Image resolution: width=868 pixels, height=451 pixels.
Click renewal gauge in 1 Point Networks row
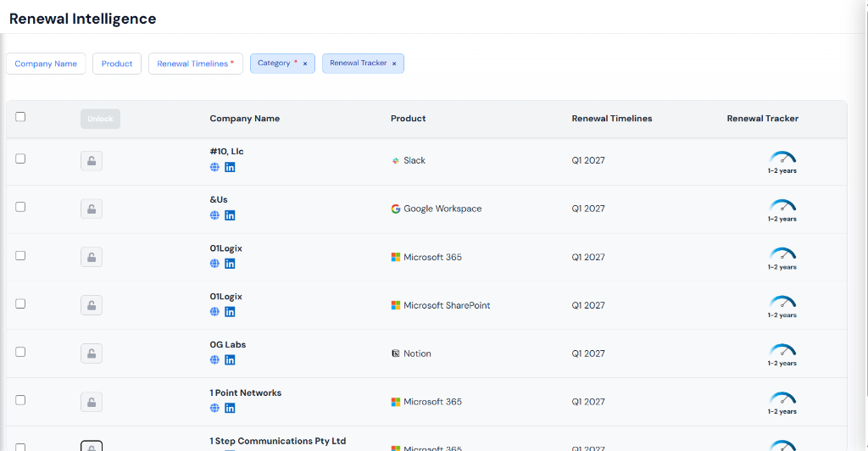tap(782, 398)
